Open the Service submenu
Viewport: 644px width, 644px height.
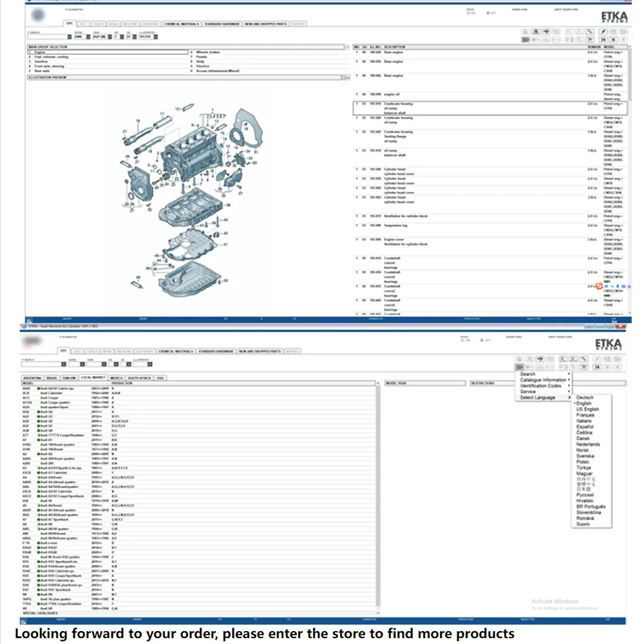point(544,392)
